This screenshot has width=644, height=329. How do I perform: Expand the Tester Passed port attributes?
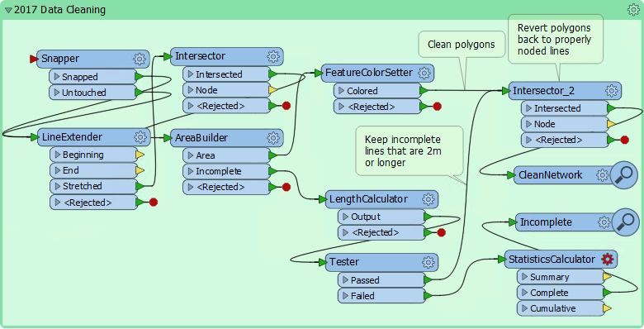click(345, 279)
